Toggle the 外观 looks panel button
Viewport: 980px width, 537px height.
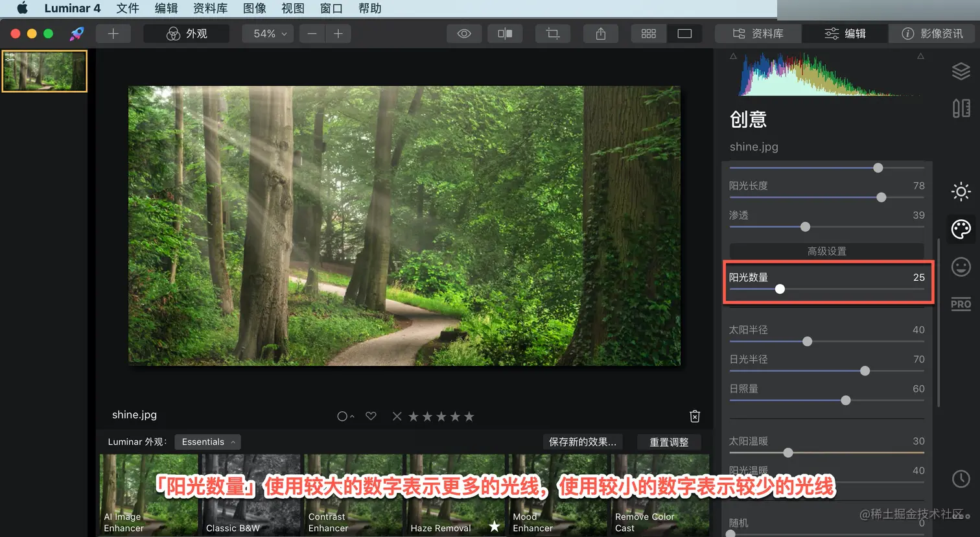pyautogui.click(x=187, y=34)
